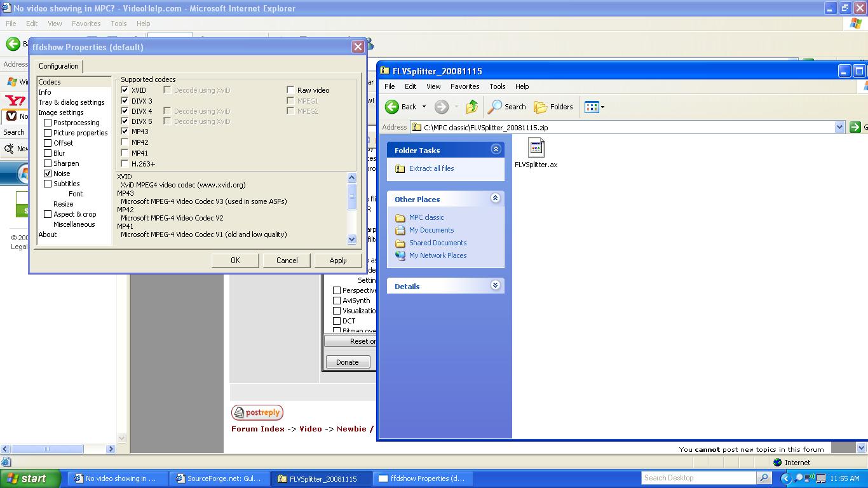Uncheck the DIVX 3 codec checkbox

[x=125, y=100]
